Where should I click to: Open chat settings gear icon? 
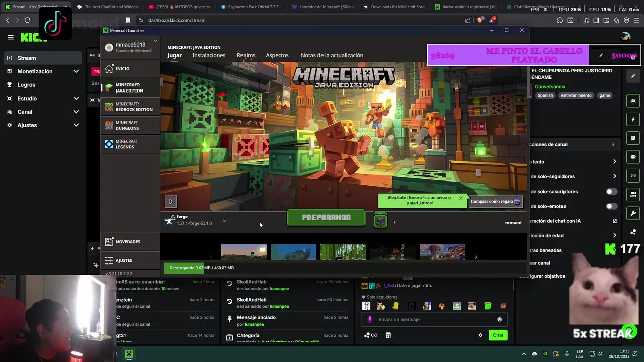[480, 335]
